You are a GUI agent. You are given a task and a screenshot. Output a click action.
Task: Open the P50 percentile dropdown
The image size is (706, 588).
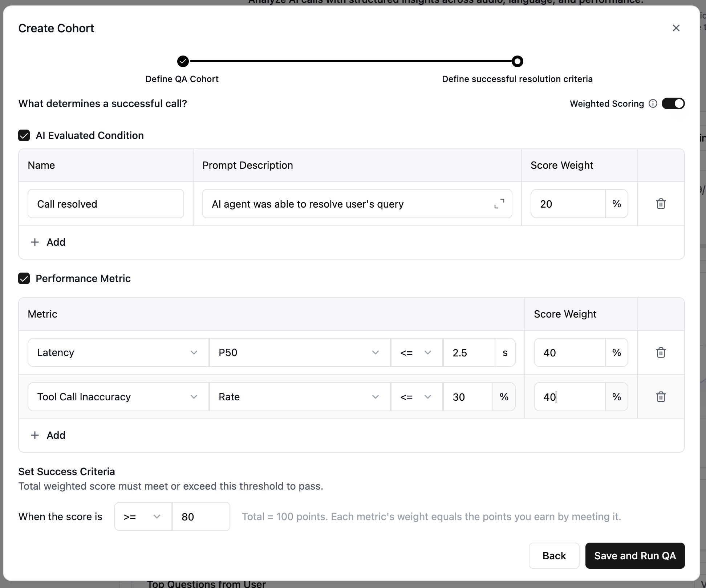pyautogui.click(x=299, y=352)
